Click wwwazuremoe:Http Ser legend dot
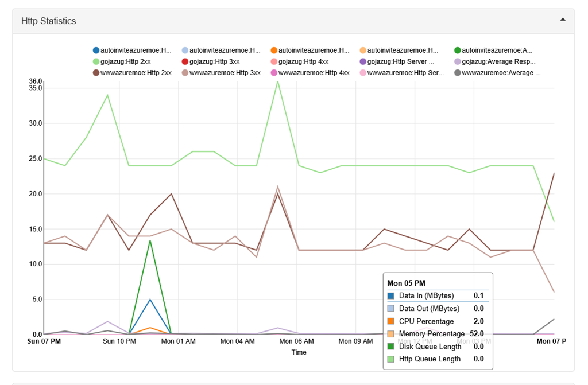 363,73
